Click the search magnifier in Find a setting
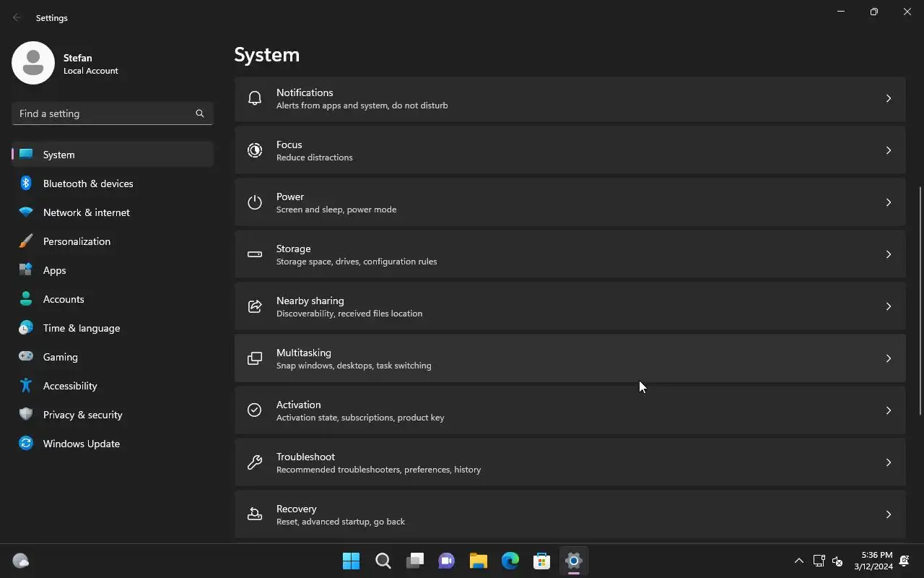The width and height of the screenshot is (924, 578). [200, 113]
